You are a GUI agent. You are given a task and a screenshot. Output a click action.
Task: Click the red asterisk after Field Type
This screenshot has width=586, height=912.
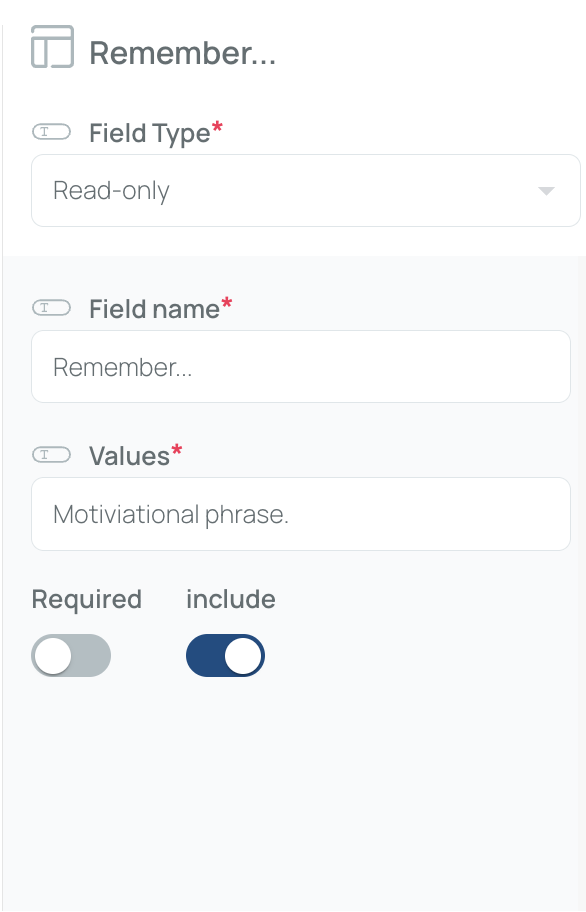[217, 127]
